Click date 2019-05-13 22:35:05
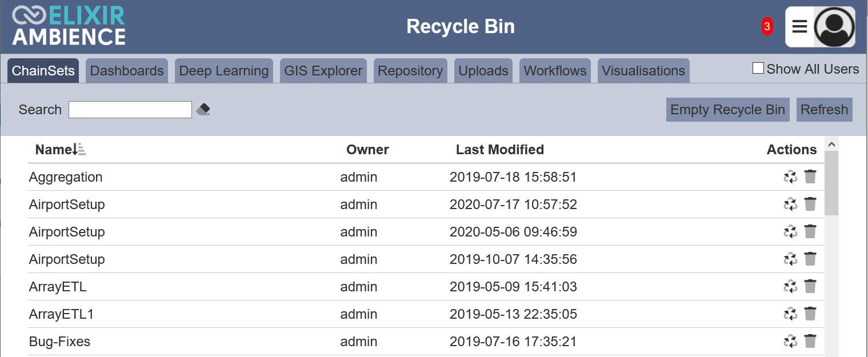Image resolution: width=868 pixels, height=357 pixels. (x=513, y=314)
